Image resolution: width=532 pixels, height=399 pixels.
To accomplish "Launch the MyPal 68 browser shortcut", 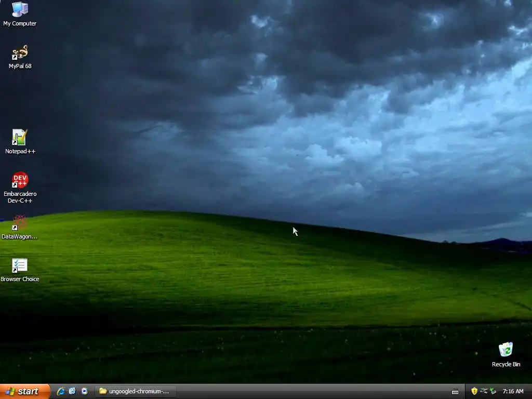I will 20,57.
